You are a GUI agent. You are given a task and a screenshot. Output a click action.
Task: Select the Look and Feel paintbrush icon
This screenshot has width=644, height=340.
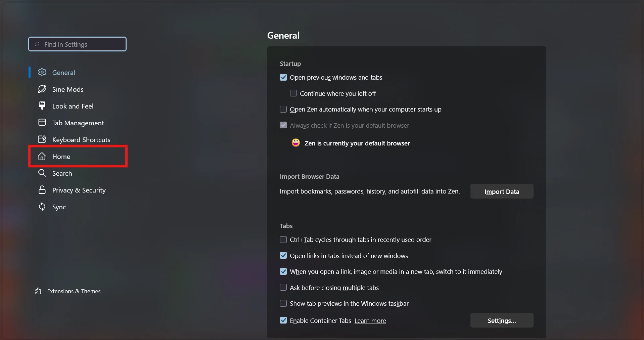click(42, 106)
